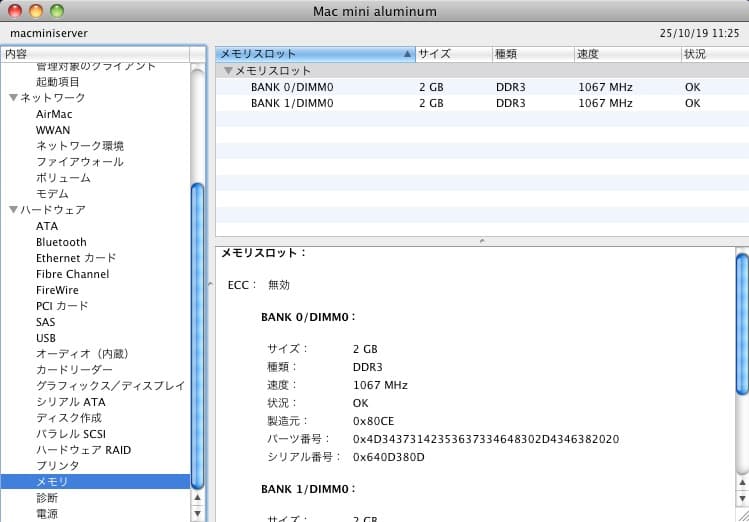Click detail pane scrollbar up arrow
Image resolution: width=749 pixels, height=522 pixels.
pyautogui.click(x=742, y=483)
